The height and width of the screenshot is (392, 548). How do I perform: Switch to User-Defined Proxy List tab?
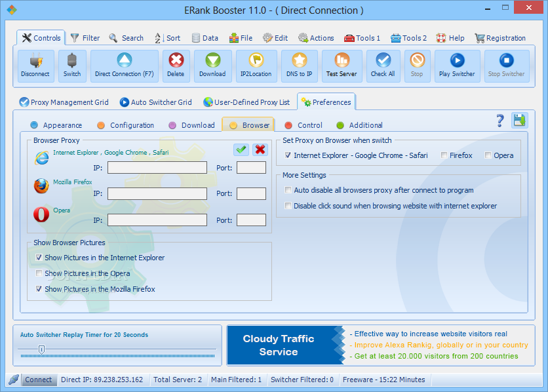[x=246, y=102]
